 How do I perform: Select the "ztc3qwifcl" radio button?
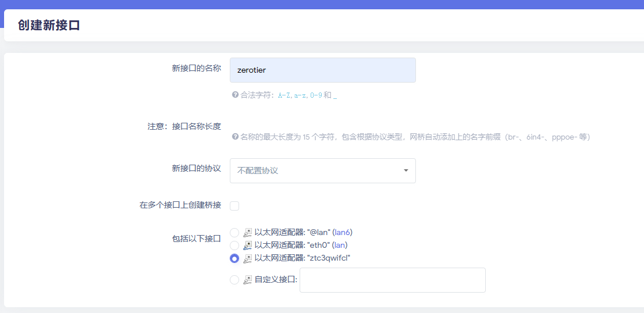pos(234,258)
